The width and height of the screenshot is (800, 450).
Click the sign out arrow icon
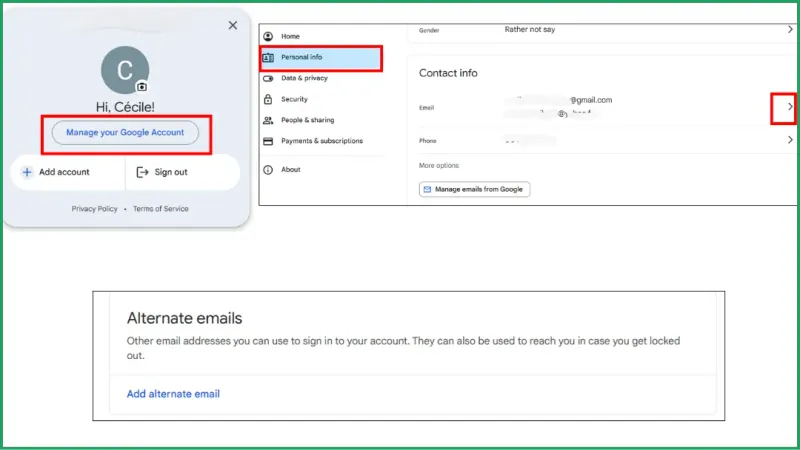tap(142, 172)
